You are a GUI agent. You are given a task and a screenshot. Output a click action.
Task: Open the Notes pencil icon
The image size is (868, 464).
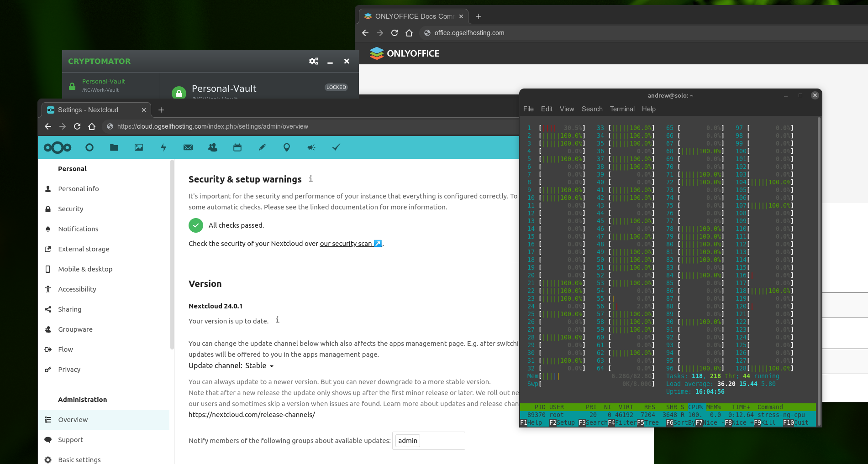tap(262, 147)
